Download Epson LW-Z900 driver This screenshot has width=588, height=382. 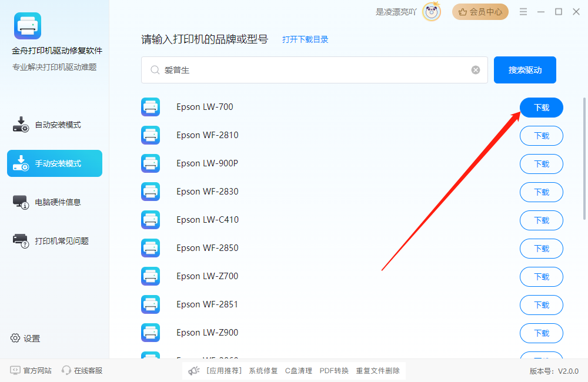tap(541, 333)
